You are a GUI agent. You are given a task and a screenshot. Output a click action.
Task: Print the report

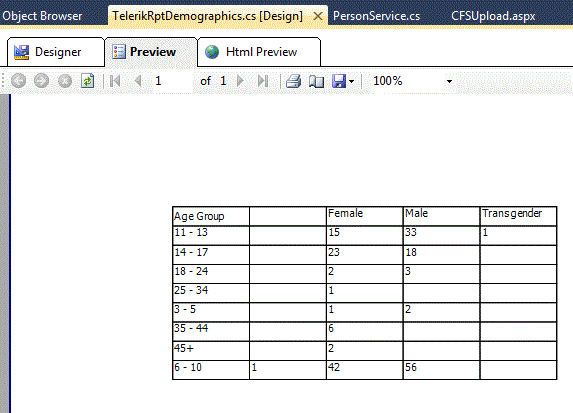293,81
